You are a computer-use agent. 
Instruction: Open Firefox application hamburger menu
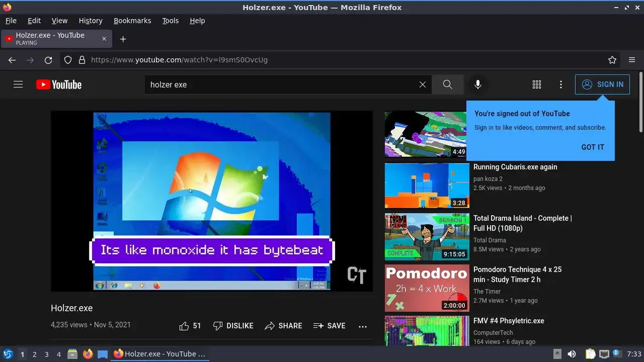[632, 60]
